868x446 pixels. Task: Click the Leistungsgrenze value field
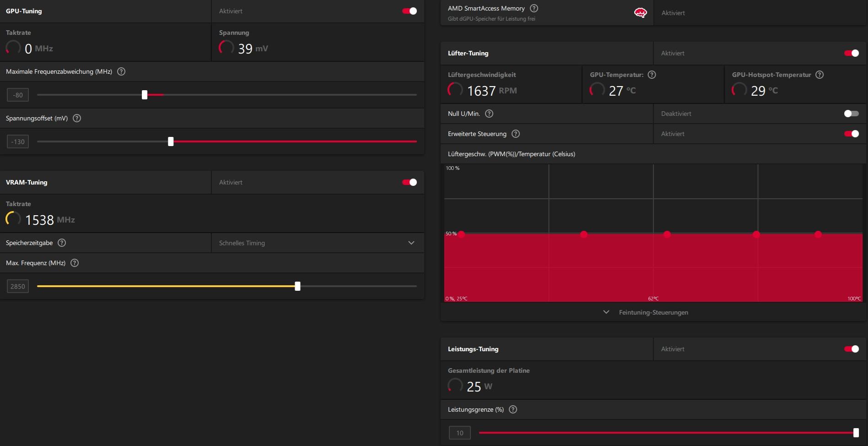(460, 433)
